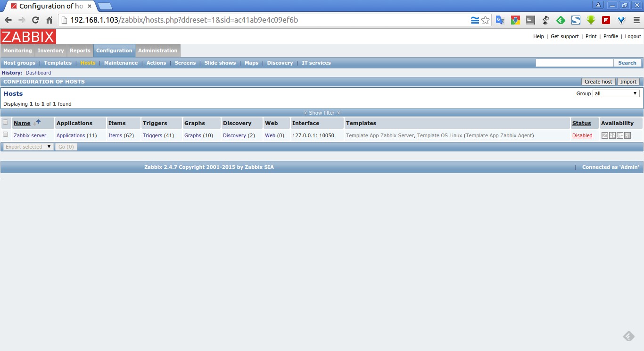
Task: Click the browser forward arrow
Action: 22,20
